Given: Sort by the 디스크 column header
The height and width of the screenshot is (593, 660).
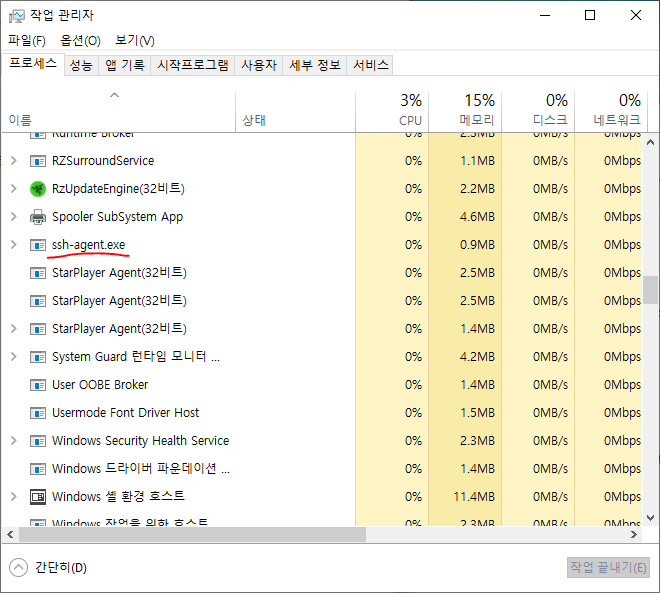Looking at the screenshot, I should coord(538,112).
